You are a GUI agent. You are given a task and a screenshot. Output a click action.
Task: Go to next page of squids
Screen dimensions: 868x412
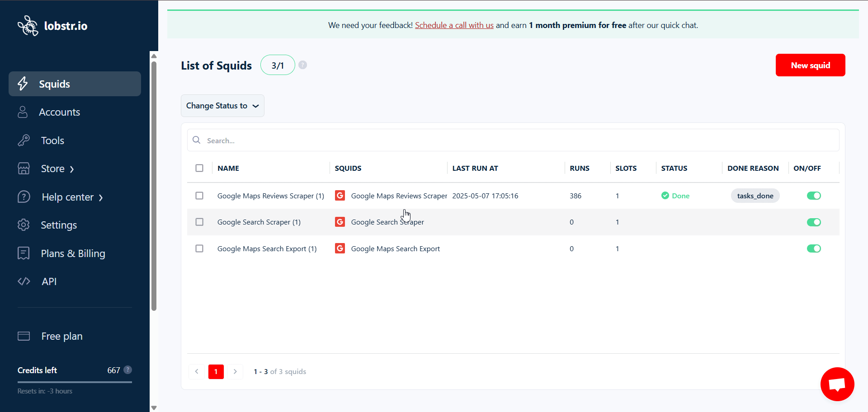(x=235, y=371)
